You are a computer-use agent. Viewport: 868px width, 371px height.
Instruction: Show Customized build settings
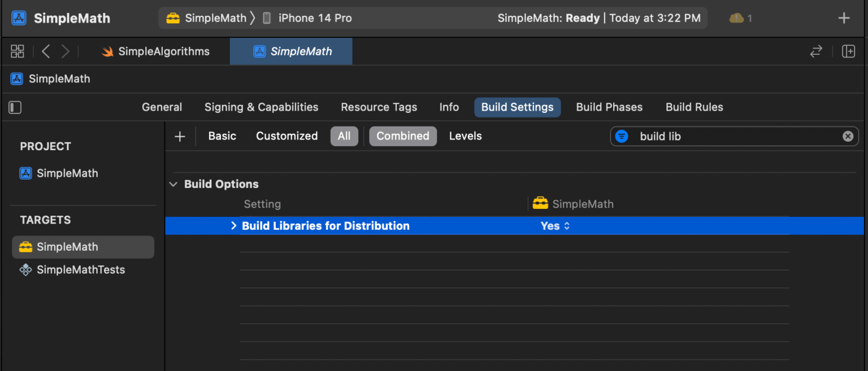click(287, 136)
